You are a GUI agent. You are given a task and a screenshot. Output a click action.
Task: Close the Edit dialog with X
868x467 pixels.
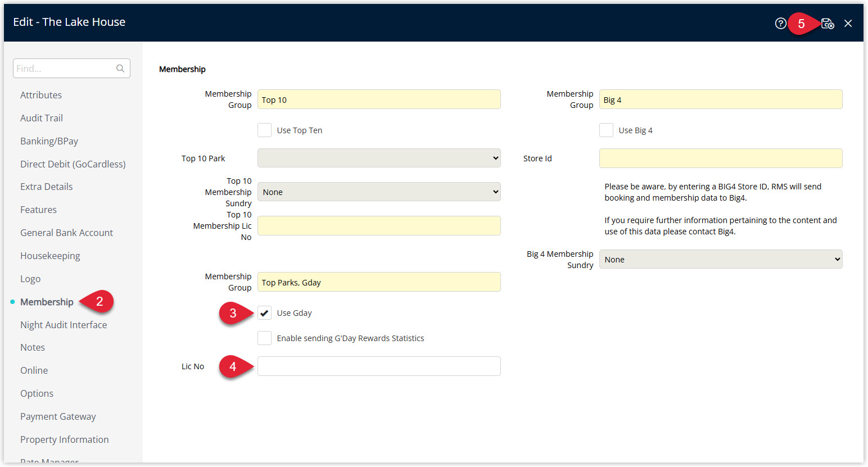(x=848, y=23)
